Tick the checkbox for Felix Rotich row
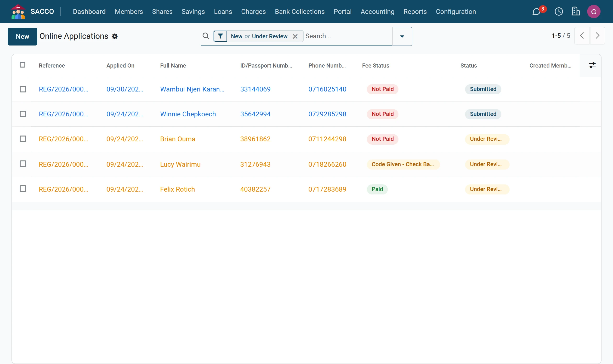 [x=23, y=189]
